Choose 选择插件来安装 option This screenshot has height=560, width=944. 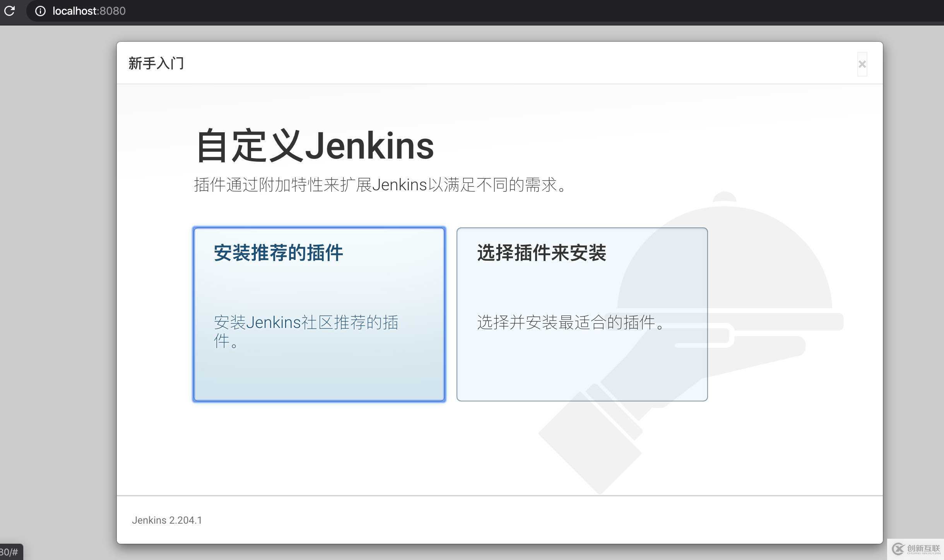click(x=582, y=314)
